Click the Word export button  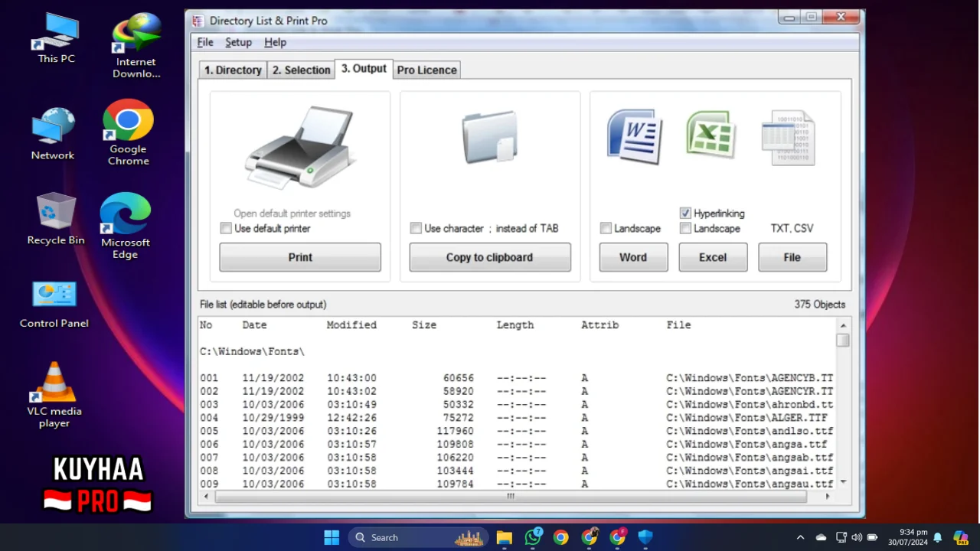(x=633, y=257)
